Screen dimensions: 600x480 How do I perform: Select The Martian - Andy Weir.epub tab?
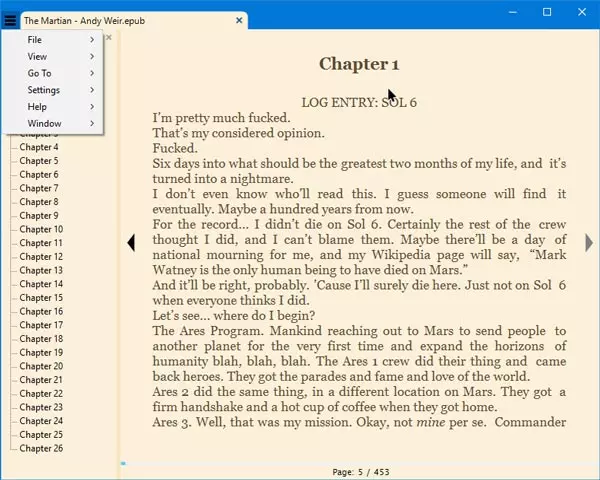(134, 21)
